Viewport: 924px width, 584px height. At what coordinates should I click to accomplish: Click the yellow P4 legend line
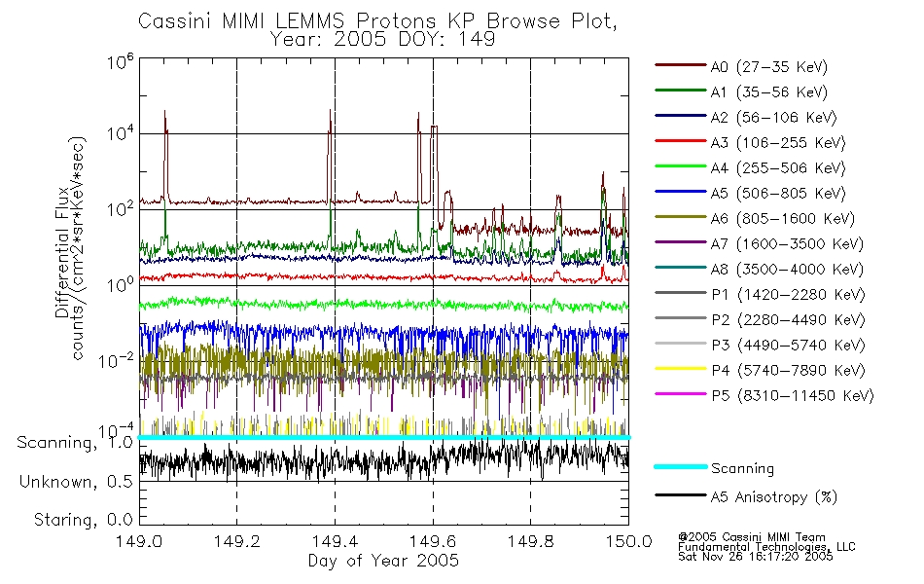point(681,369)
